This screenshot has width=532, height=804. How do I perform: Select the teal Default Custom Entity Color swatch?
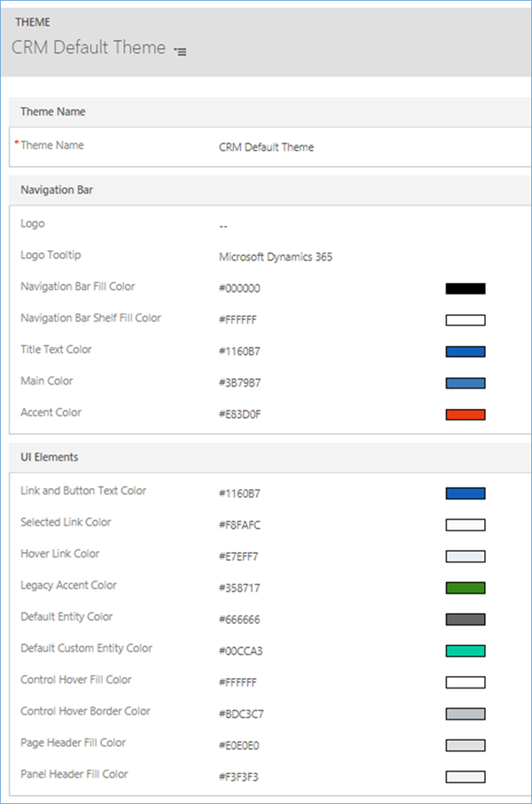(x=465, y=650)
